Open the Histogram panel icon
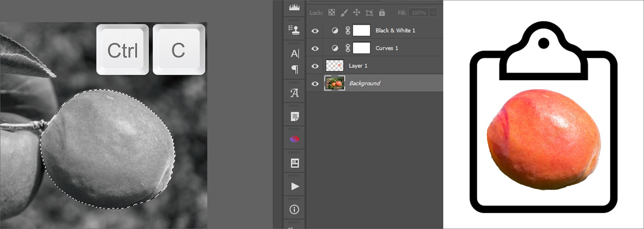Screen dimensions: 644x229 294,7
